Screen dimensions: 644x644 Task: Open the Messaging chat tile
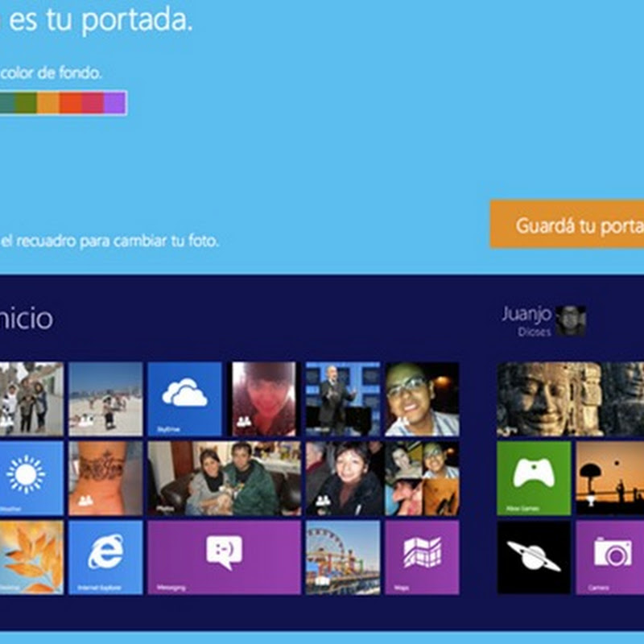pyautogui.click(x=225, y=557)
